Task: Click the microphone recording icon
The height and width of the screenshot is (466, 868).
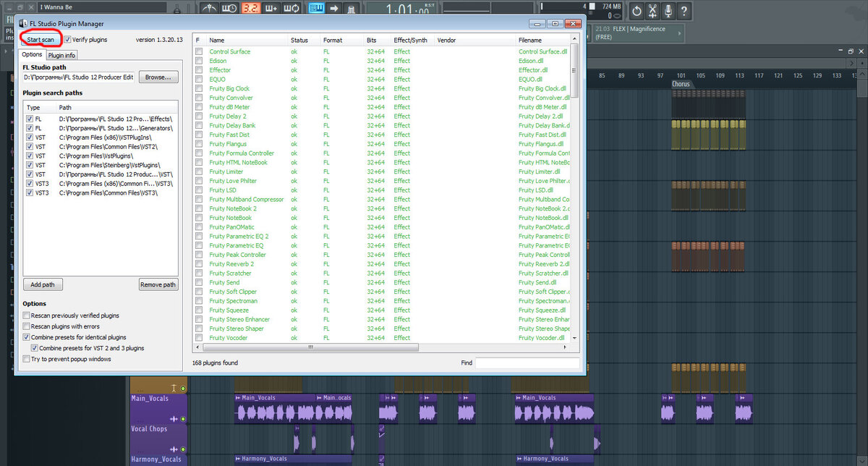Action: click(x=669, y=11)
